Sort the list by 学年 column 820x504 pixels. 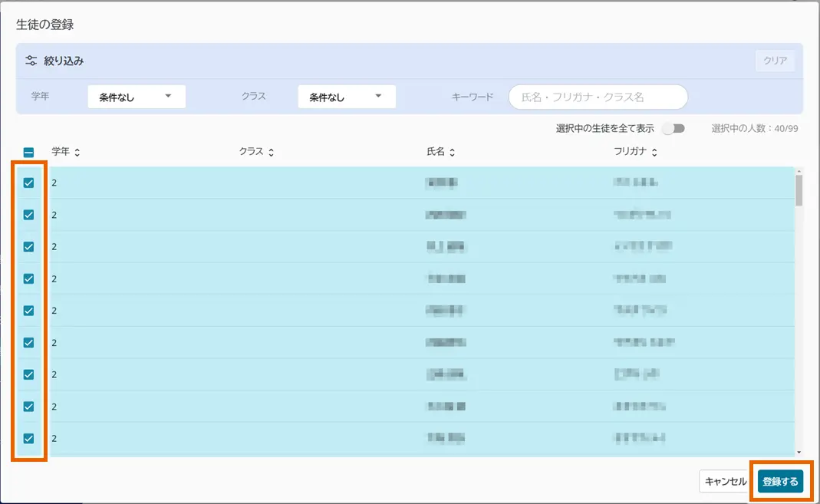click(x=77, y=151)
